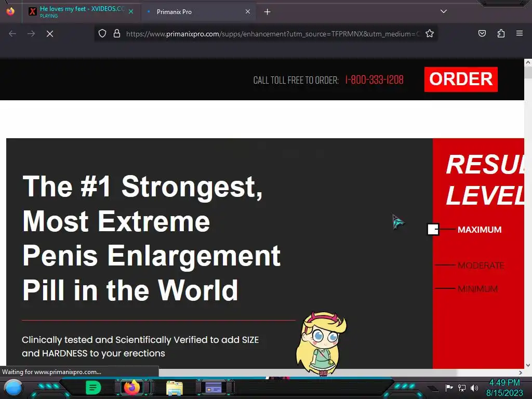532x399 pixels.
Task: Click the vertical scrollbar down arrow
Action: pos(528,365)
